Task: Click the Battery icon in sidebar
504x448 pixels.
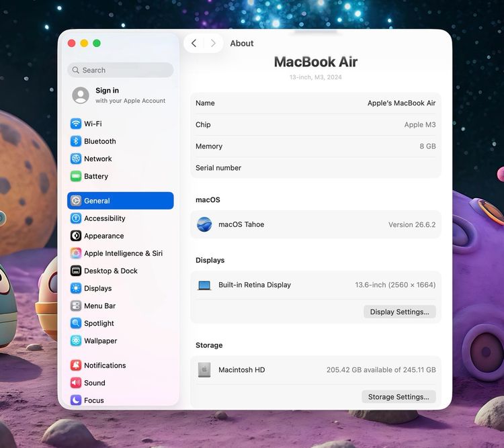Action: click(76, 176)
